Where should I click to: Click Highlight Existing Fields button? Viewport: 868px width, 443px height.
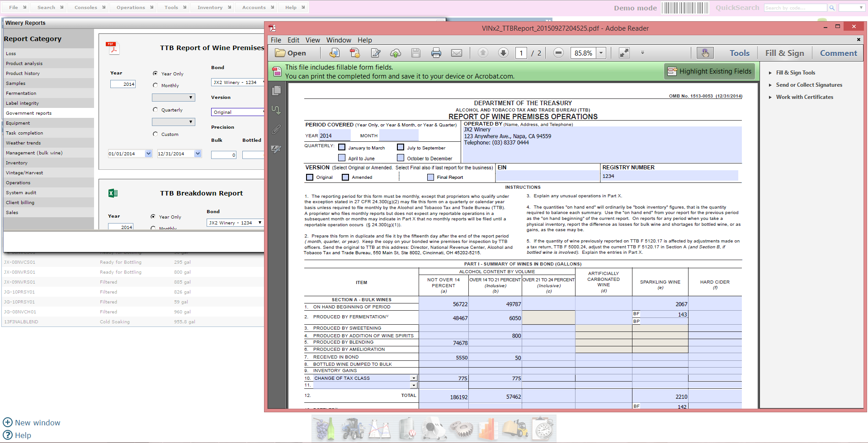point(710,71)
